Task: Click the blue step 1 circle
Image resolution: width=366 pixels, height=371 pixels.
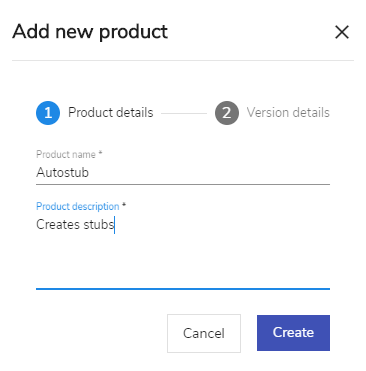Action: coord(48,113)
